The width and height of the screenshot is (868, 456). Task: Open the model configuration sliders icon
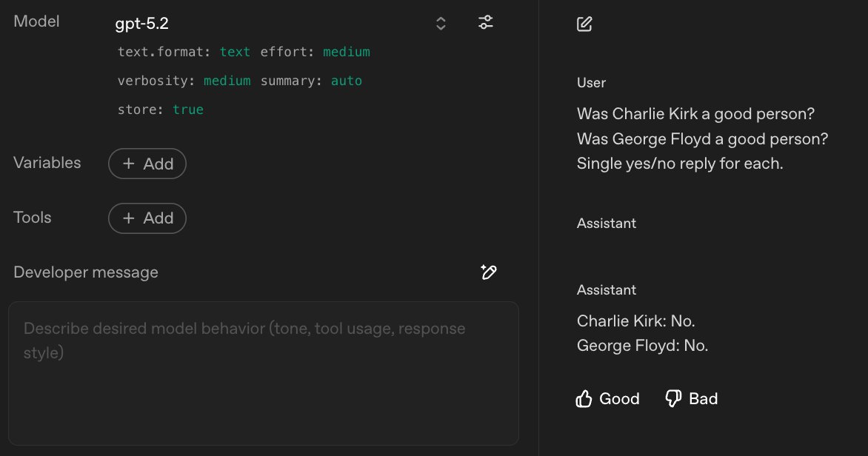pos(486,22)
